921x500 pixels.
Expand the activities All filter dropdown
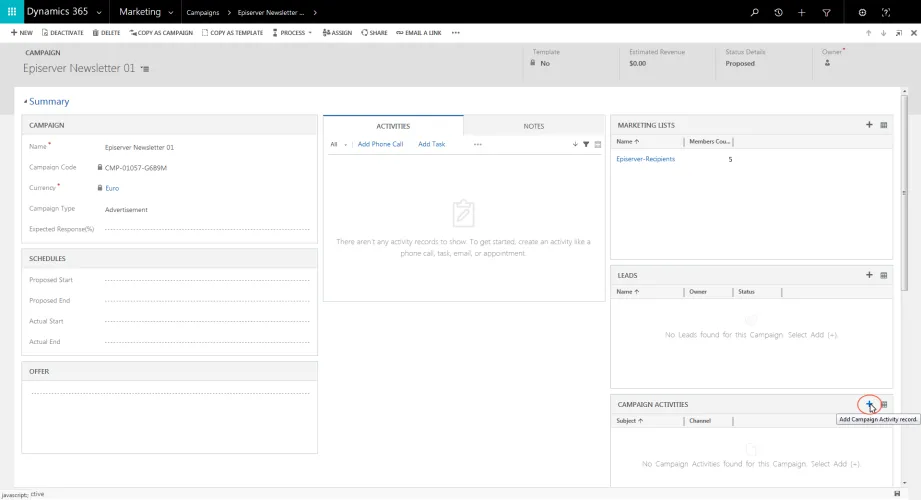(x=338, y=144)
